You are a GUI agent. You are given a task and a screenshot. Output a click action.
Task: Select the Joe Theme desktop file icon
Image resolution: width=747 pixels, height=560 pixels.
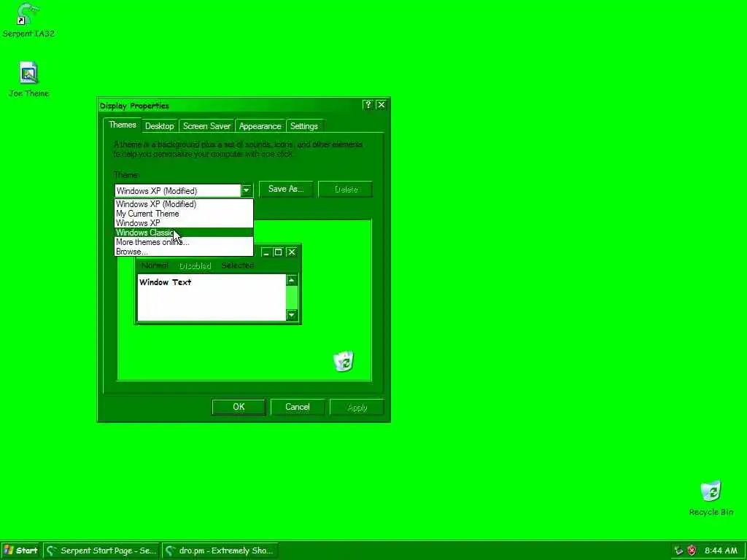point(28,79)
